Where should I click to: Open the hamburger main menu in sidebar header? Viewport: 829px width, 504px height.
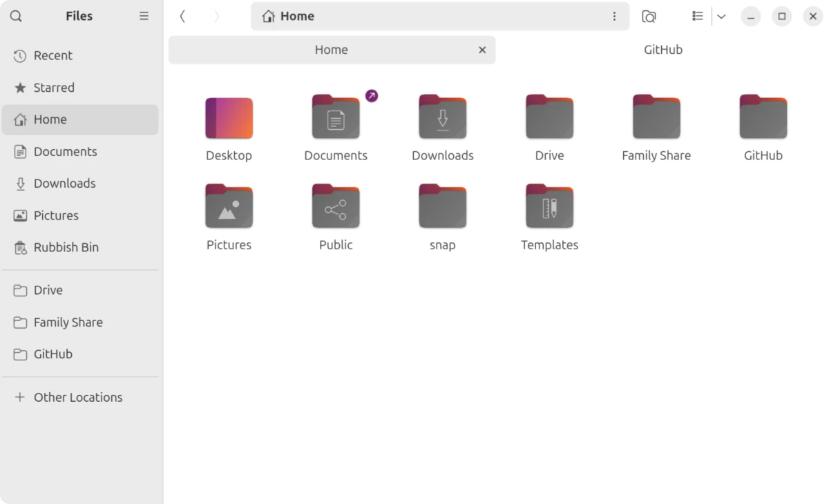[x=144, y=17]
